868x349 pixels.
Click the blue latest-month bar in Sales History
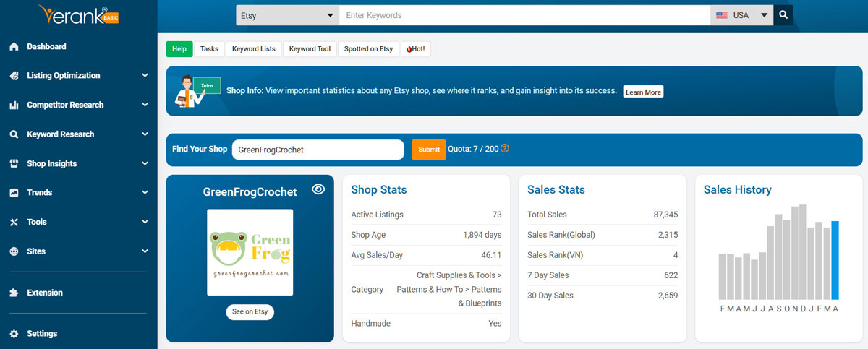835,260
